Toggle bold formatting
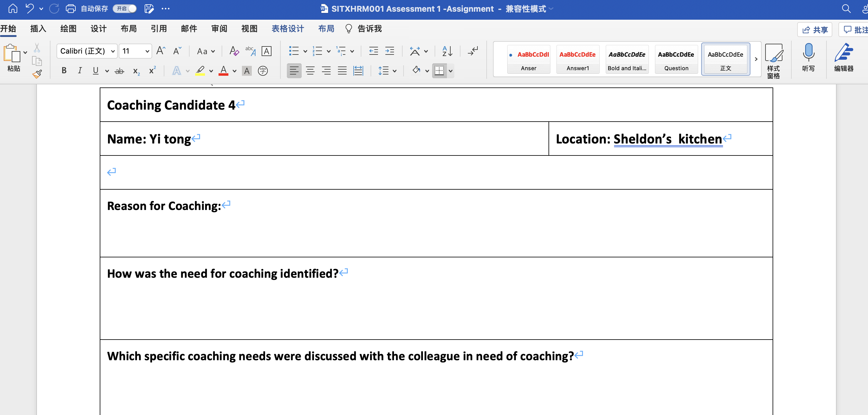This screenshot has width=868, height=415. coord(64,71)
